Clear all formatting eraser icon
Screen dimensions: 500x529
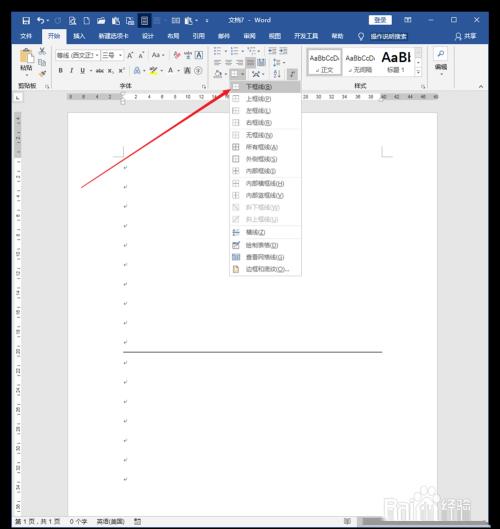point(177,55)
